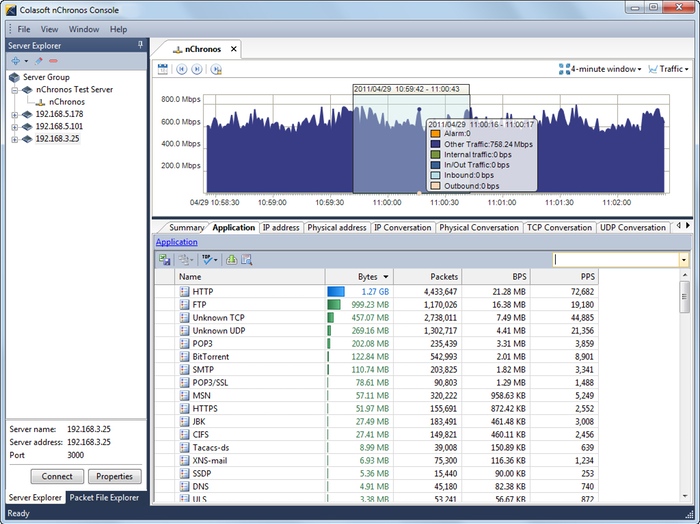This screenshot has width=700, height=524.
Task: Select nChronos under the Test Server
Action: 67,102
